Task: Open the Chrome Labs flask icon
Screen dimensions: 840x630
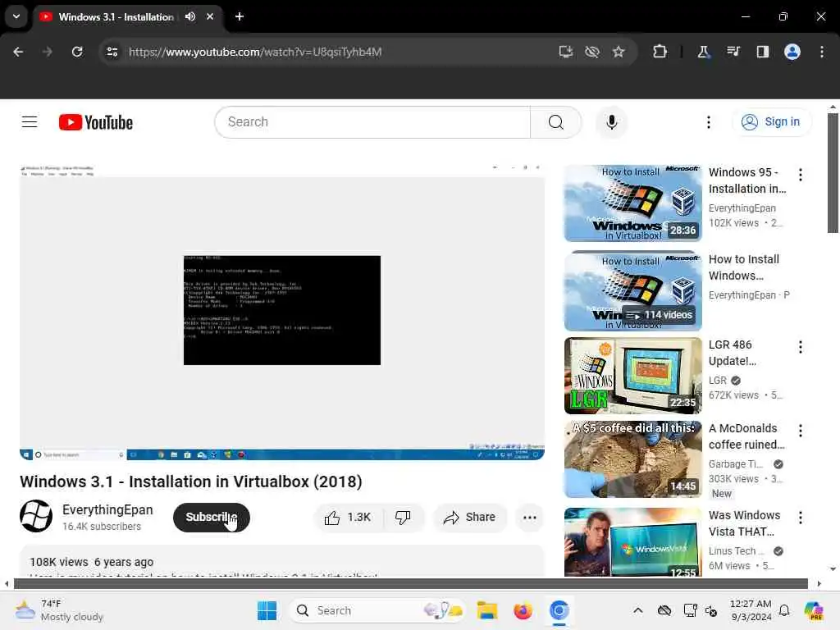Action: [x=703, y=52]
